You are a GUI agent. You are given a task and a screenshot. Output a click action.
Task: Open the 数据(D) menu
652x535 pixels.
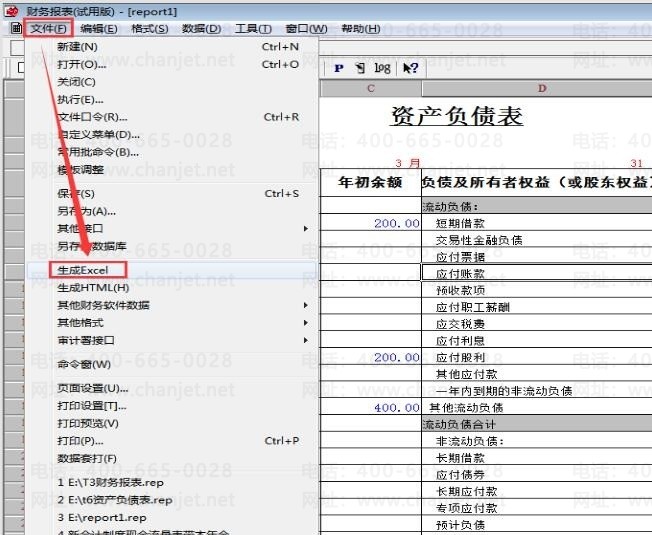202,29
